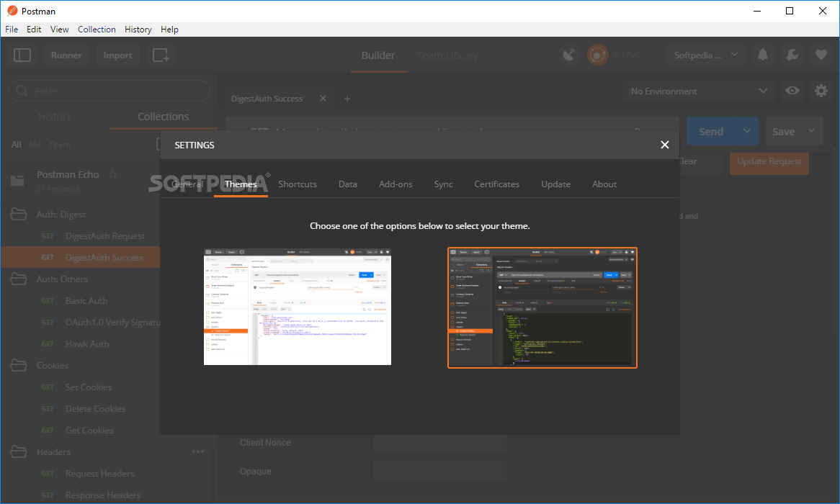
Task: Open the Send button dropdown arrow
Action: (747, 131)
